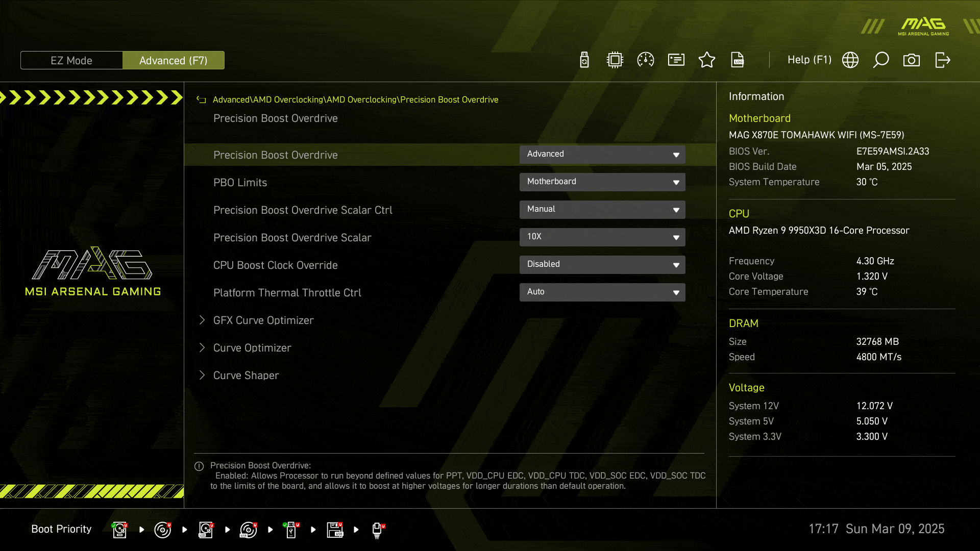Open the M-Flash USB BIOS update icon

[x=584, y=60]
